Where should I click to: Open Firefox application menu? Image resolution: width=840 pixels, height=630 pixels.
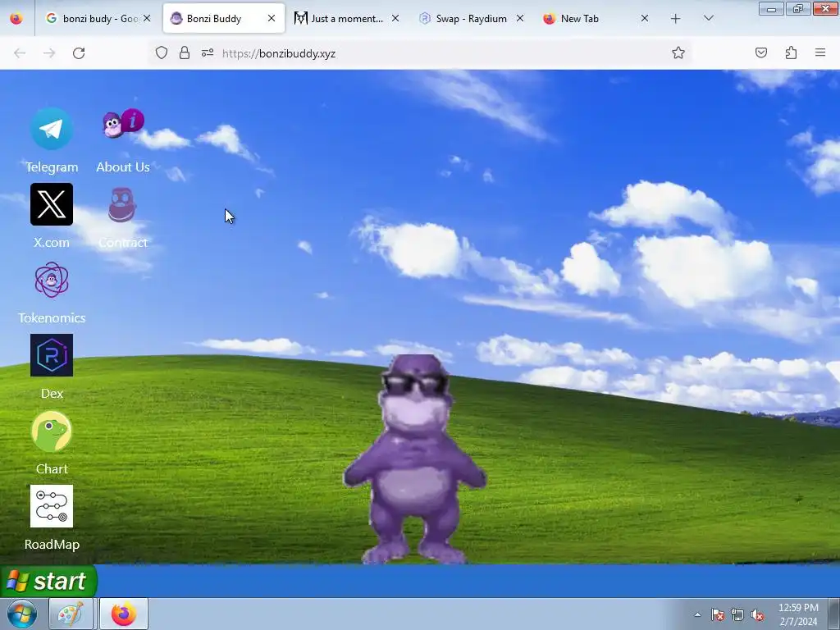click(x=820, y=52)
